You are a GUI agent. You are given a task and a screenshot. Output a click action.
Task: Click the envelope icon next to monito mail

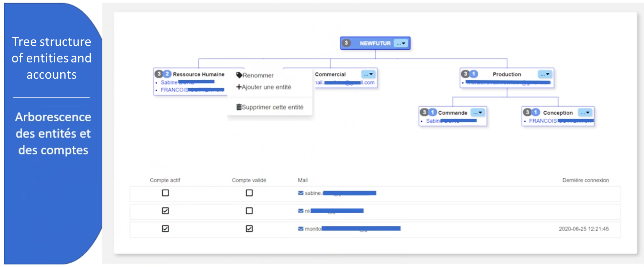click(301, 229)
